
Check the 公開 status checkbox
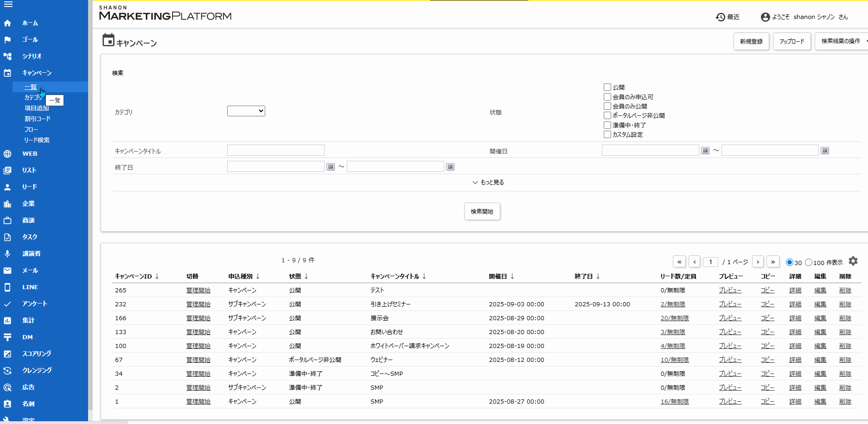(607, 87)
